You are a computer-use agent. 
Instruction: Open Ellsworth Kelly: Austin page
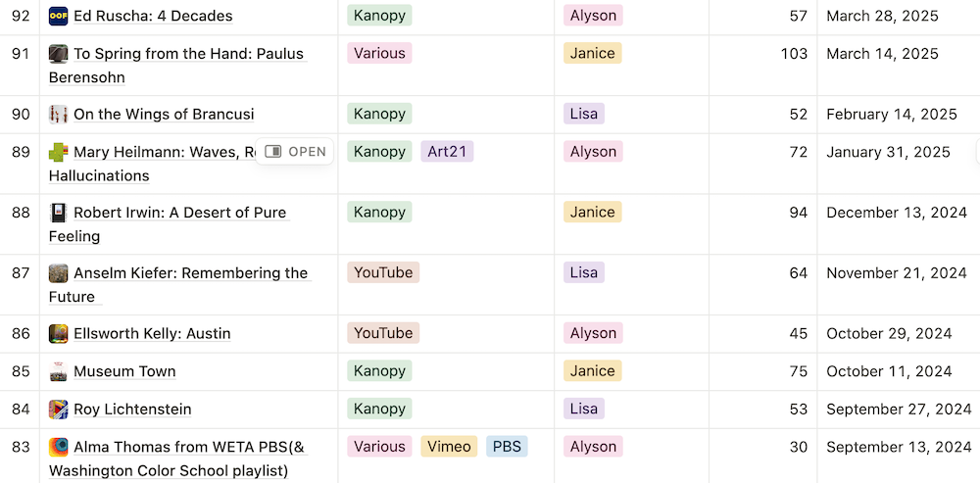point(152,334)
